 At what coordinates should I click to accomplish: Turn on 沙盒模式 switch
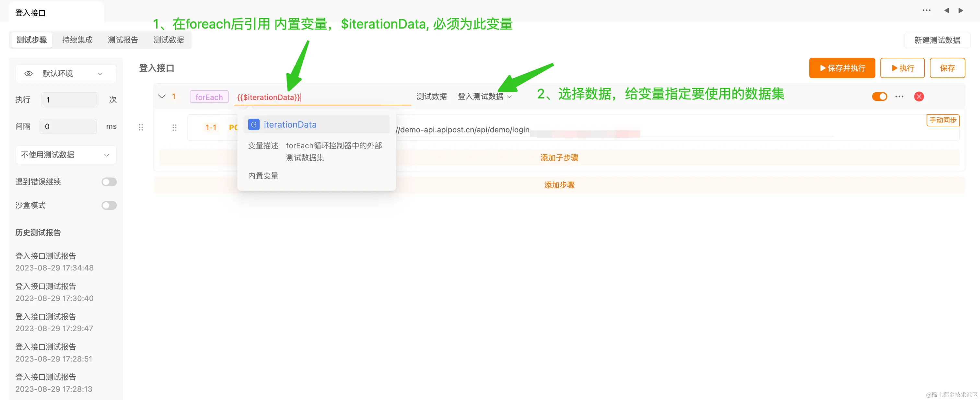(109, 206)
